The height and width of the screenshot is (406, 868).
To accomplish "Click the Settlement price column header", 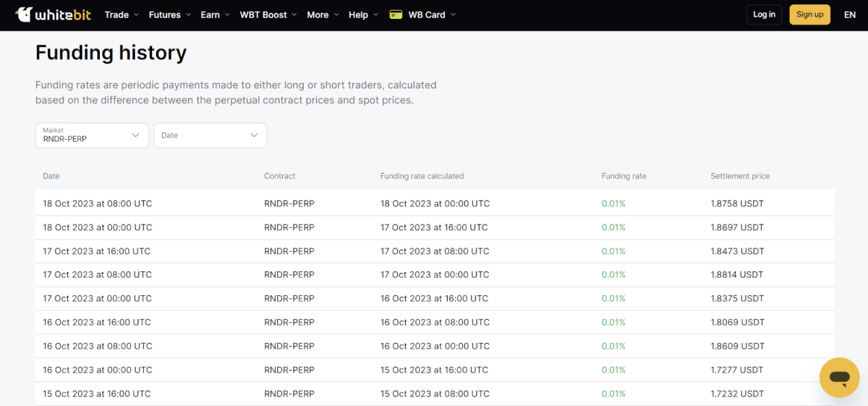I will coord(740,176).
